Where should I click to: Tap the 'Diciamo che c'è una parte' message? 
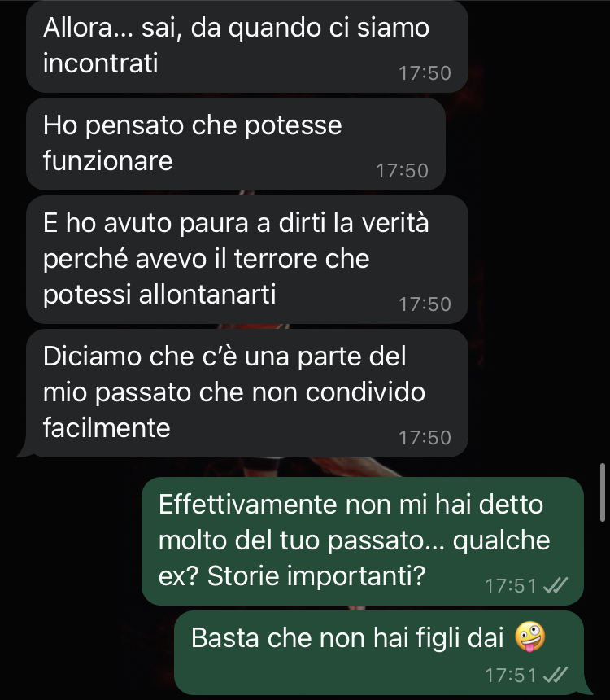pos(246,393)
